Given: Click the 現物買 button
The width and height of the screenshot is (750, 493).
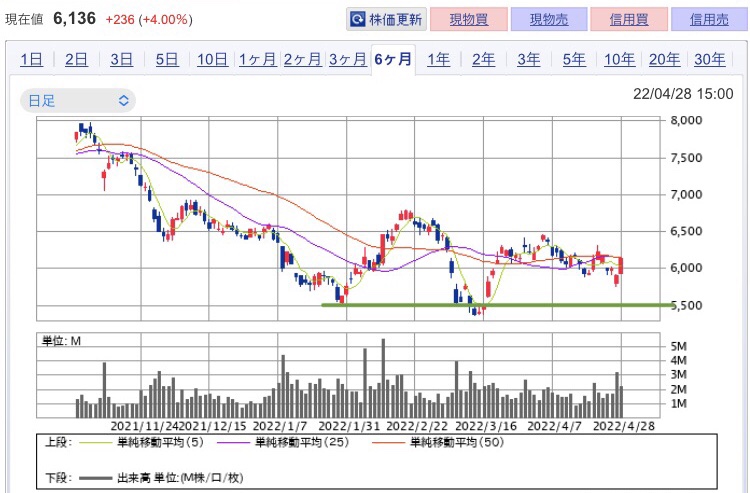Looking at the screenshot, I should (469, 20).
